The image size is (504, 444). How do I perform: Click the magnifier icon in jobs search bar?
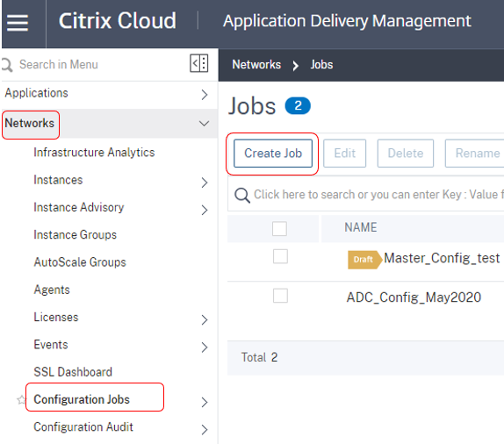pyautogui.click(x=242, y=195)
